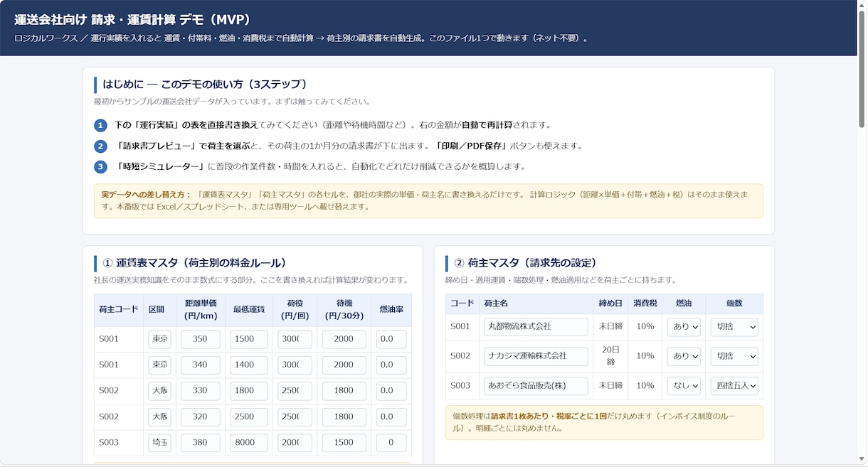This screenshot has height=467, width=868.
Task: Click the 荷役 field in the 埼玉 S003 row
Action: 295,443
